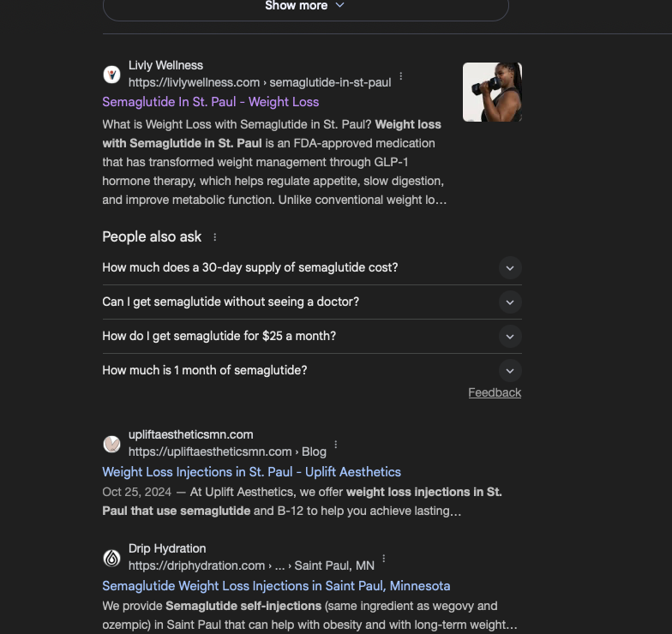
Task: Expand the semaglutide for $25 a month question
Action: (509, 337)
